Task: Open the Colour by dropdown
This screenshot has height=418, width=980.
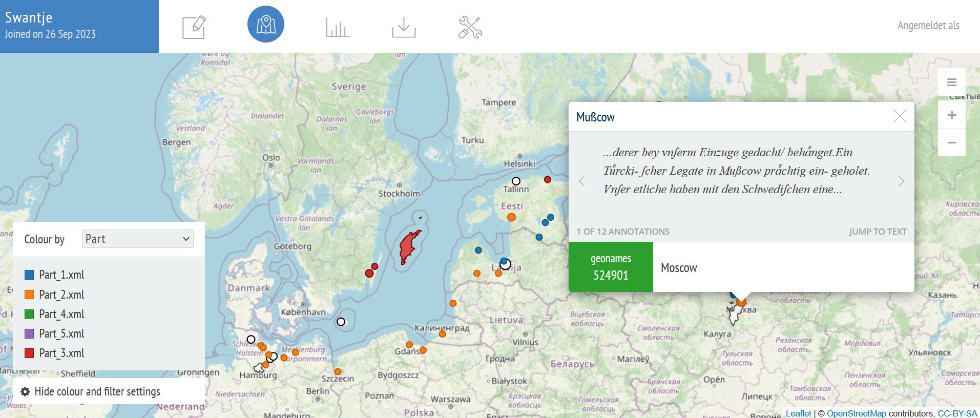Action: click(x=138, y=239)
